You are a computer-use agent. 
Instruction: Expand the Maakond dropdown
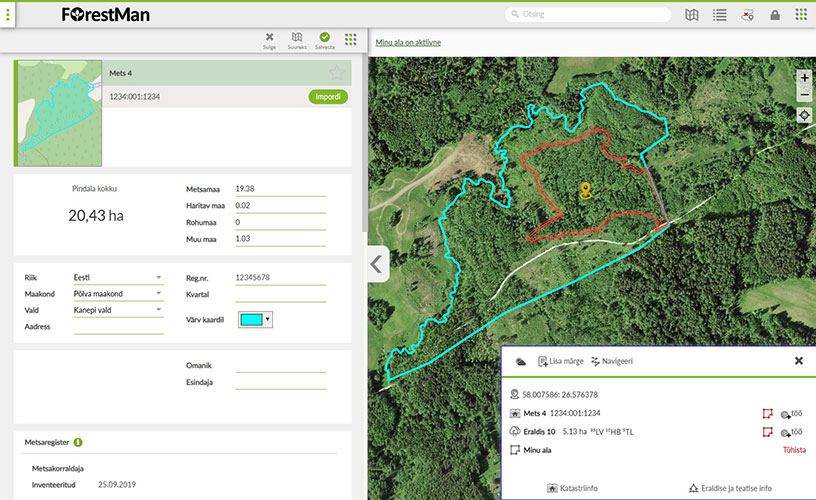(x=158, y=294)
